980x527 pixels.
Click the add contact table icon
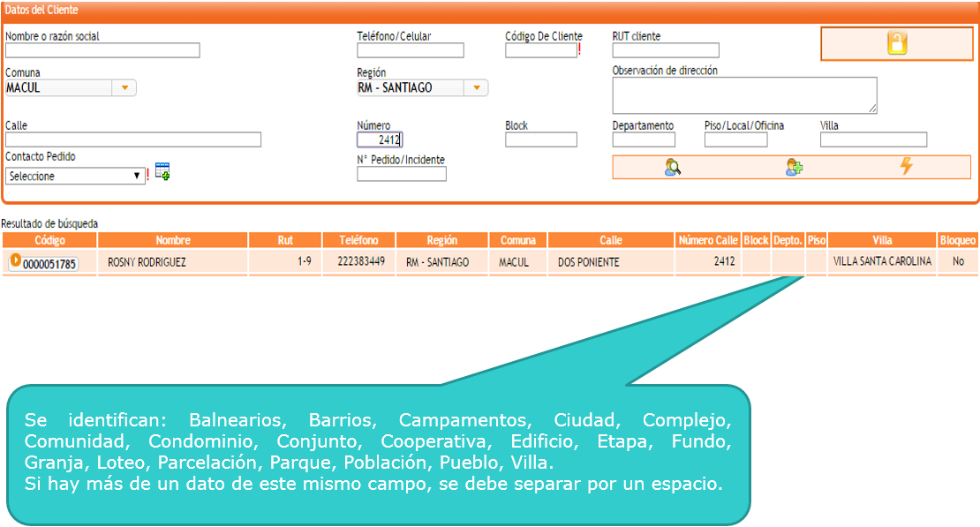pyautogui.click(x=162, y=171)
